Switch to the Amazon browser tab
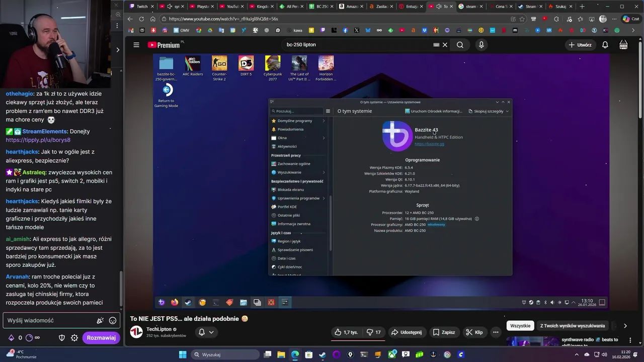Viewport: 644px width, 362px height. tap(351, 7)
